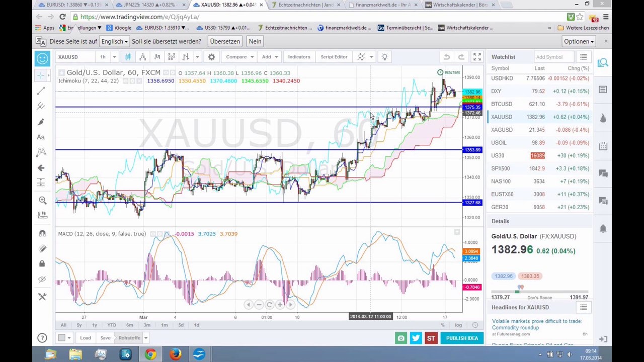The width and height of the screenshot is (644, 362).
Task: Toggle fullscreen chart mode
Action: 477,57
